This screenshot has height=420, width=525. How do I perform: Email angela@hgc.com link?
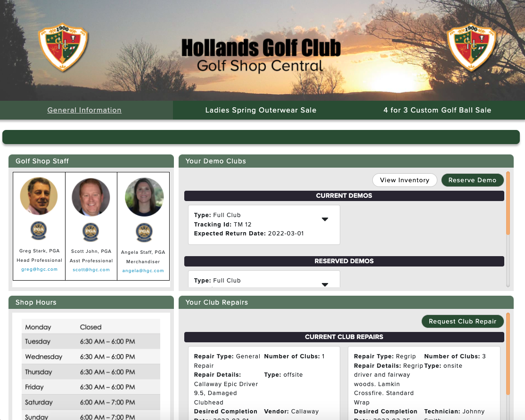[143, 271]
